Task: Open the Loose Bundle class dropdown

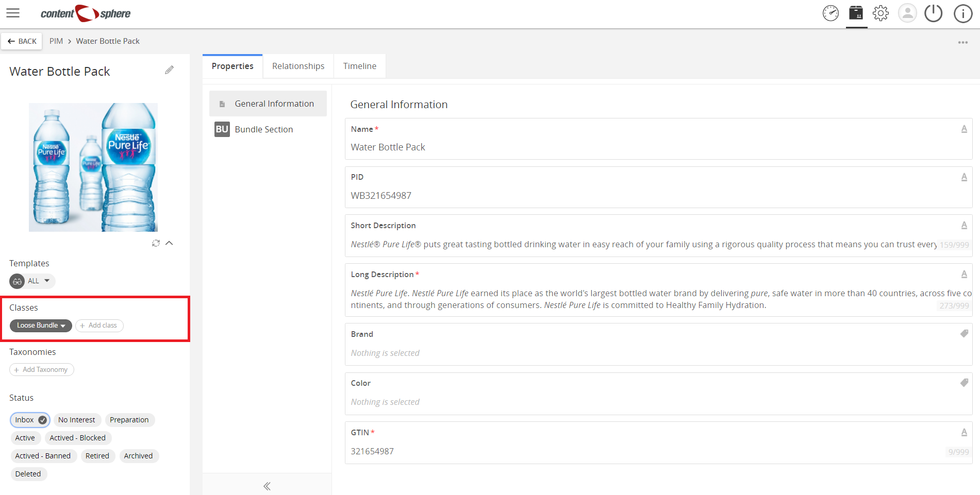Action: click(41, 326)
